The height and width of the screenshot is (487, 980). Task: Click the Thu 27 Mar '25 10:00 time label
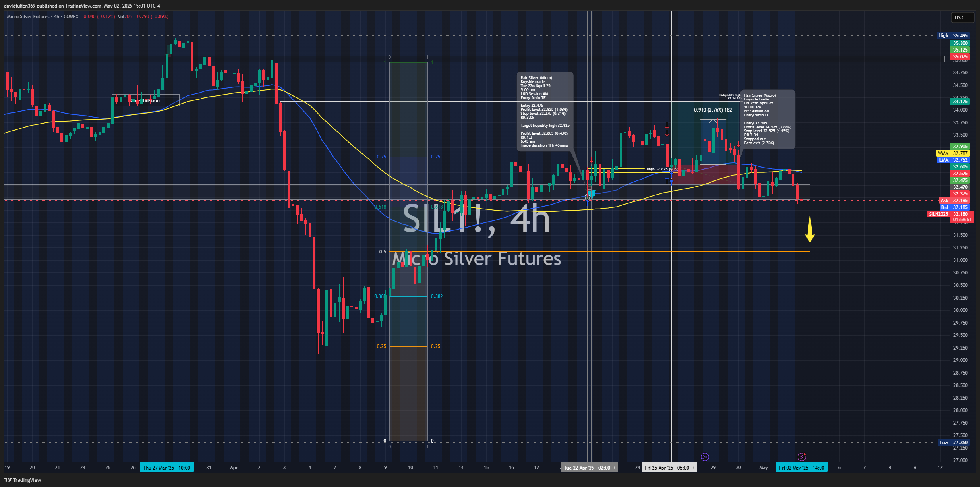pyautogui.click(x=166, y=468)
